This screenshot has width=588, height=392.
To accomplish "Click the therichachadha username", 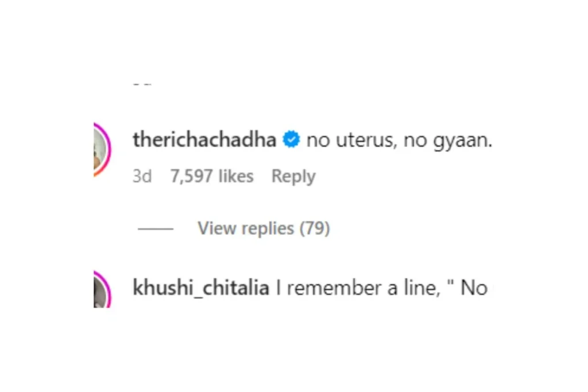I will 204,139.
